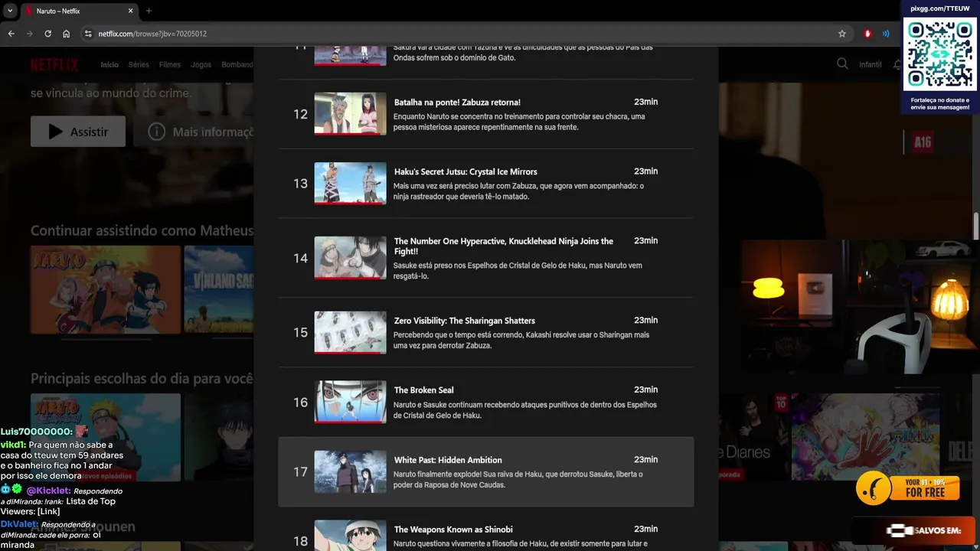The width and height of the screenshot is (980, 551).
Task: Click the red recording extension icon
Action: pyautogui.click(x=867, y=34)
